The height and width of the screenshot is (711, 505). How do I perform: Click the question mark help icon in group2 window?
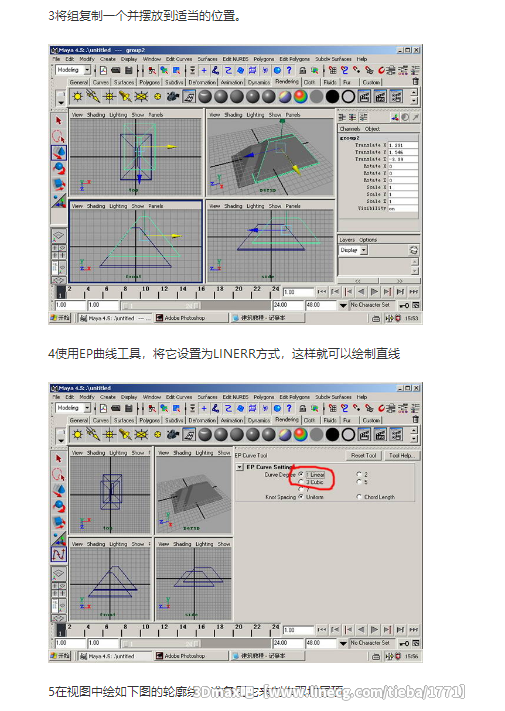pos(289,70)
